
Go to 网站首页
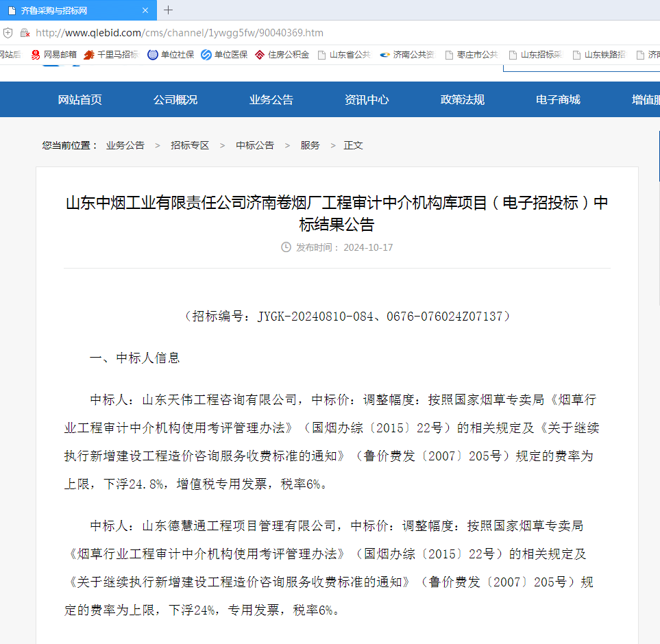point(80,99)
